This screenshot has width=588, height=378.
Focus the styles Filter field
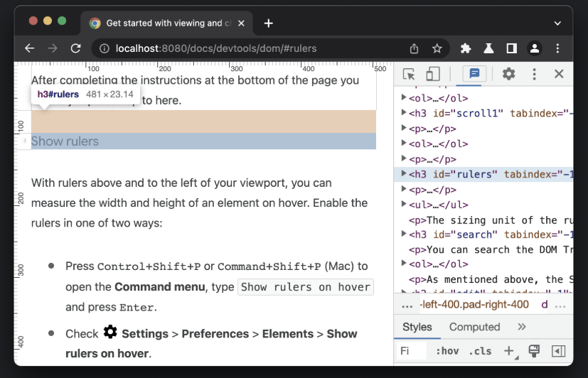coord(412,351)
